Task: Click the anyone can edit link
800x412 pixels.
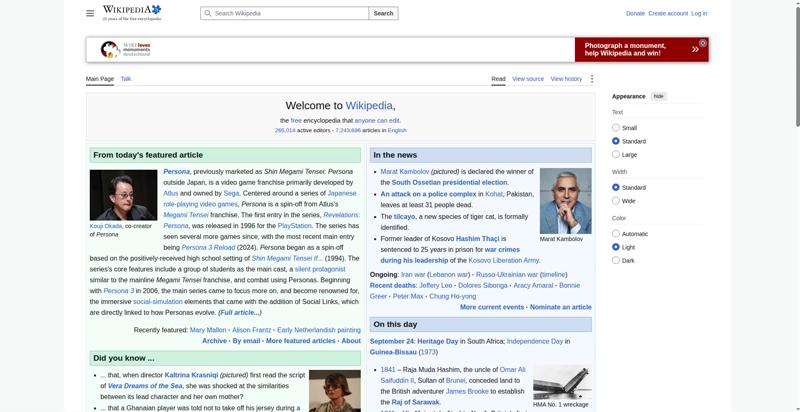Action: 377,120
